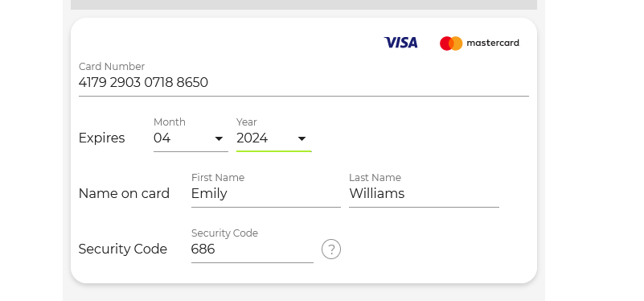Click the Mastercard circles logo
The width and height of the screenshot is (644, 301).
point(451,43)
